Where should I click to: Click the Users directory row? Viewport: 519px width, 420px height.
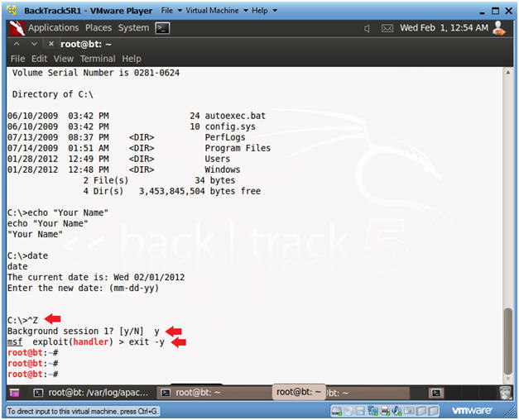(118, 159)
